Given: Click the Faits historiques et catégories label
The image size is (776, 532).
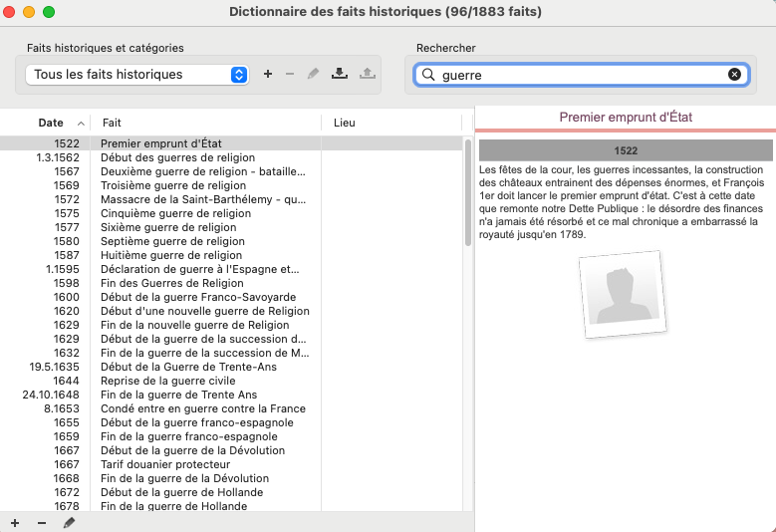Looking at the screenshot, I should (106, 48).
